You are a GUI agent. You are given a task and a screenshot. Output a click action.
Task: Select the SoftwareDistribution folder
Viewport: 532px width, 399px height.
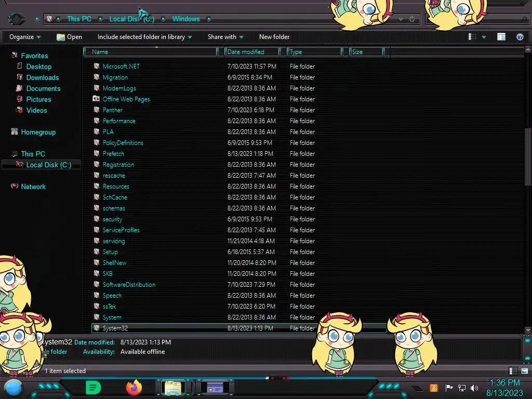click(x=129, y=285)
